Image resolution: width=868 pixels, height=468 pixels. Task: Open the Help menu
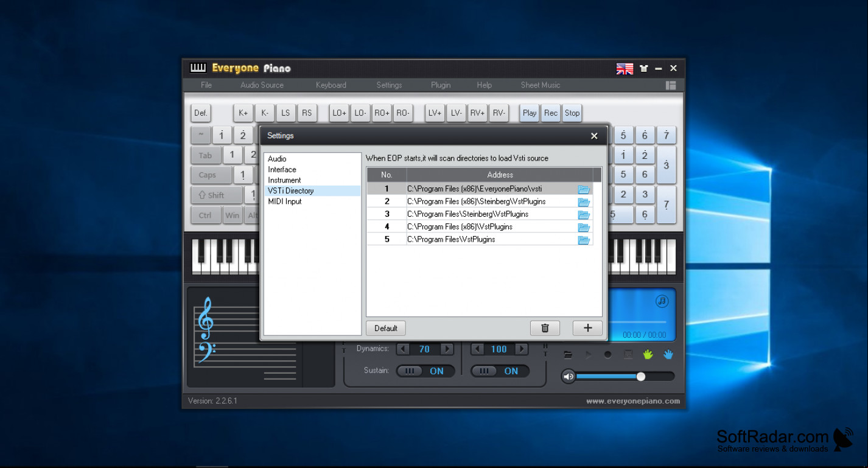(485, 85)
